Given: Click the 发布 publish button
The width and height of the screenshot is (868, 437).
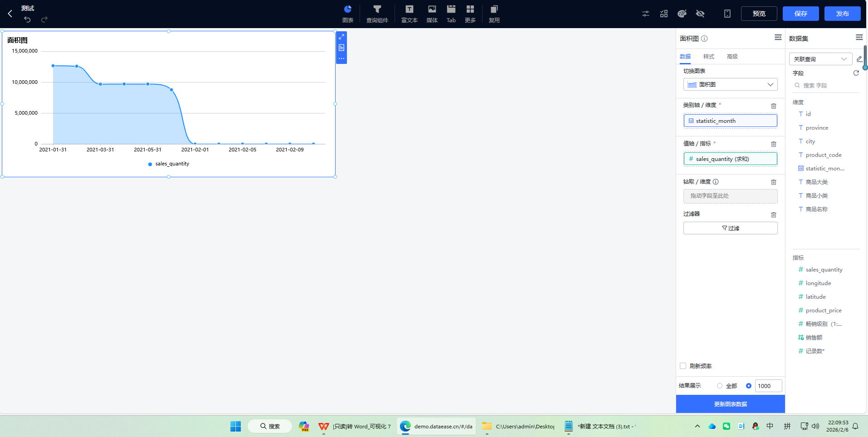Looking at the screenshot, I should coord(843,14).
